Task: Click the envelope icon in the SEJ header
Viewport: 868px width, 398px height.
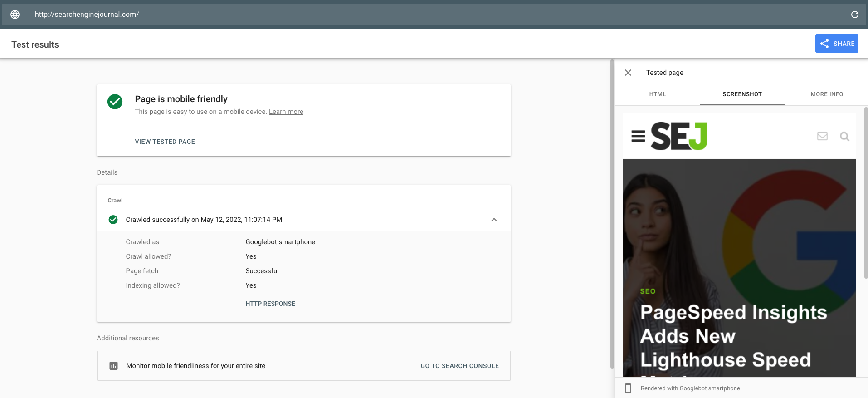Action: pos(822,136)
